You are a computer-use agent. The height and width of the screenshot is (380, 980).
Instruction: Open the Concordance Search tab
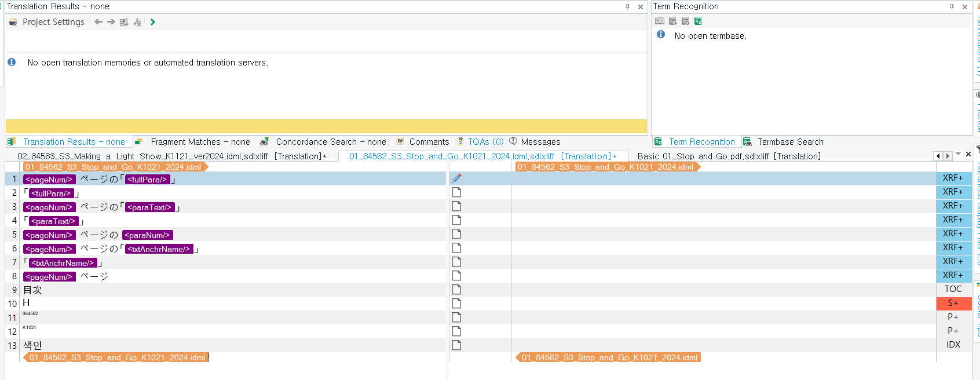coord(323,142)
